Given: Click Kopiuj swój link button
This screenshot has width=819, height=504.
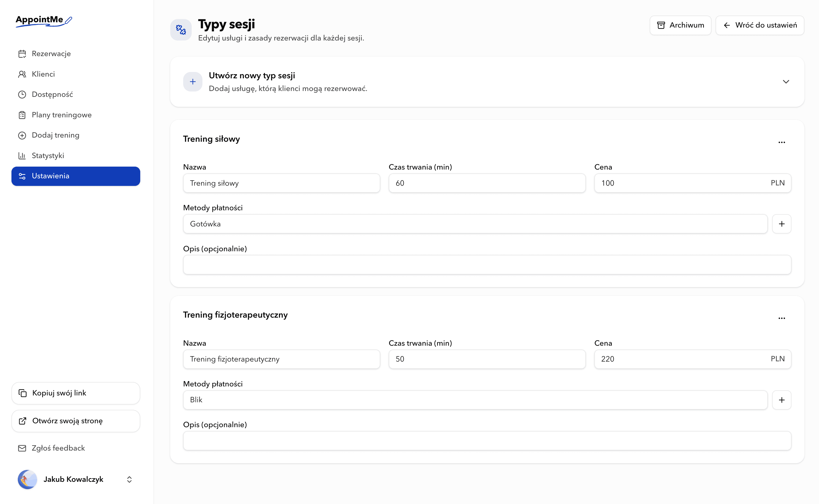Looking at the screenshot, I should (x=76, y=393).
